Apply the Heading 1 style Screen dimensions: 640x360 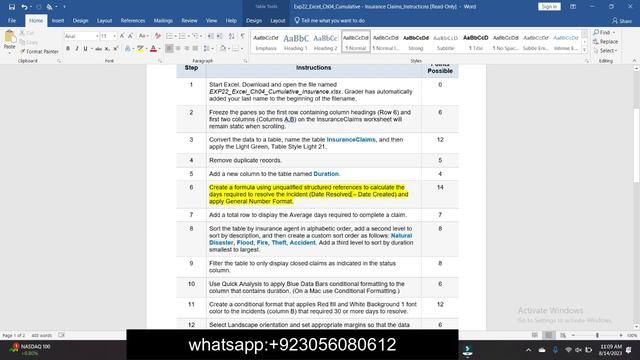(296, 42)
